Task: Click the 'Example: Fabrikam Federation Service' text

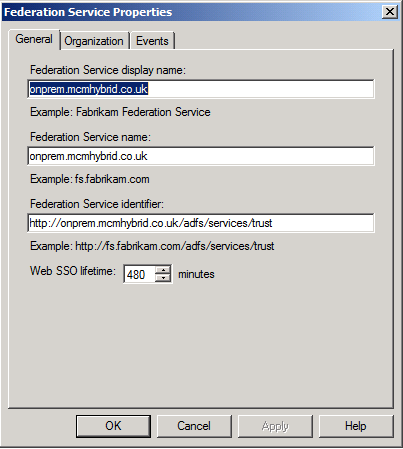Action: [x=120, y=112]
